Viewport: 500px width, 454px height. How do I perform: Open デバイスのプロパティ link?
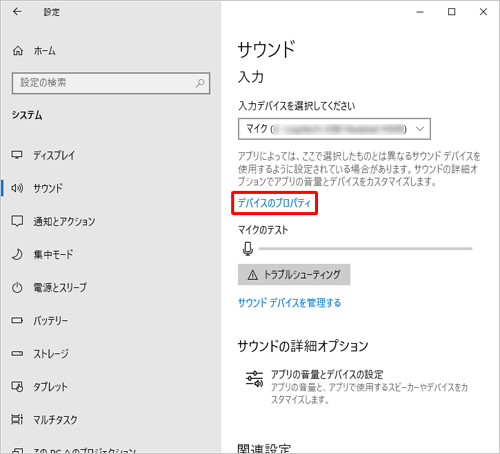point(274,203)
